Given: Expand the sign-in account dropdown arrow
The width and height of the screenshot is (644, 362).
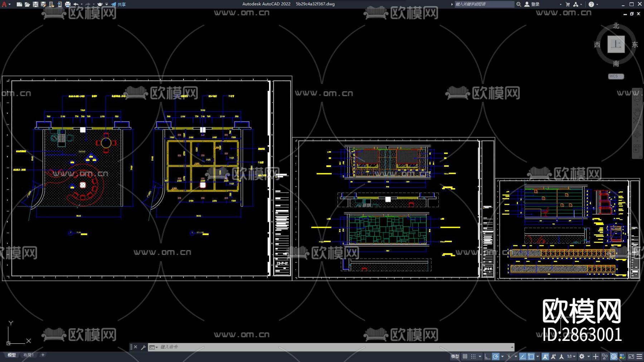Looking at the screenshot, I should point(560,4).
